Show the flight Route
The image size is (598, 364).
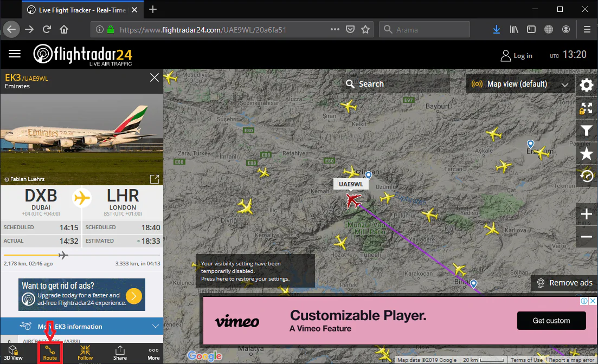click(50, 353)
